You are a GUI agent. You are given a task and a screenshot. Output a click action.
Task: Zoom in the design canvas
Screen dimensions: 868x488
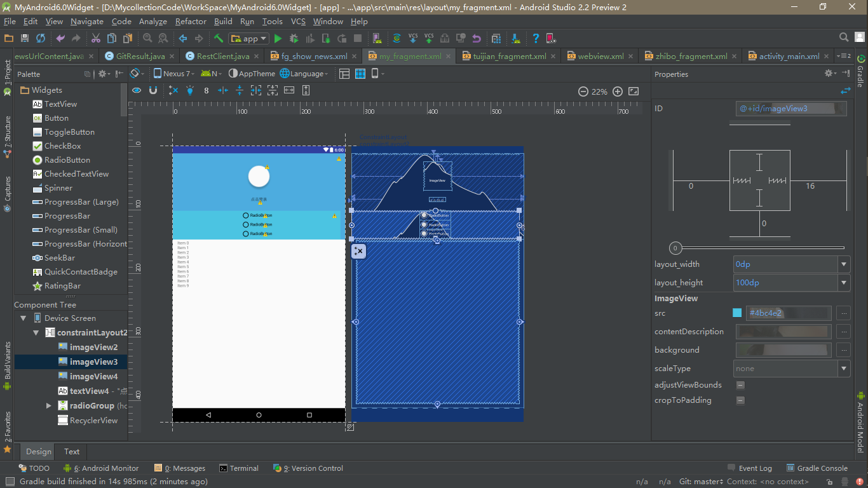pos(617,91)
